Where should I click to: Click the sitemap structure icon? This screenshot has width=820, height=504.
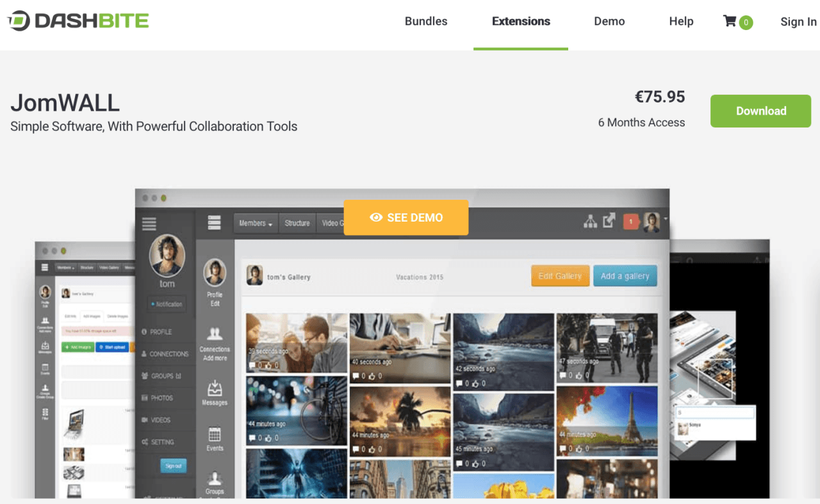tap(590, 222)
